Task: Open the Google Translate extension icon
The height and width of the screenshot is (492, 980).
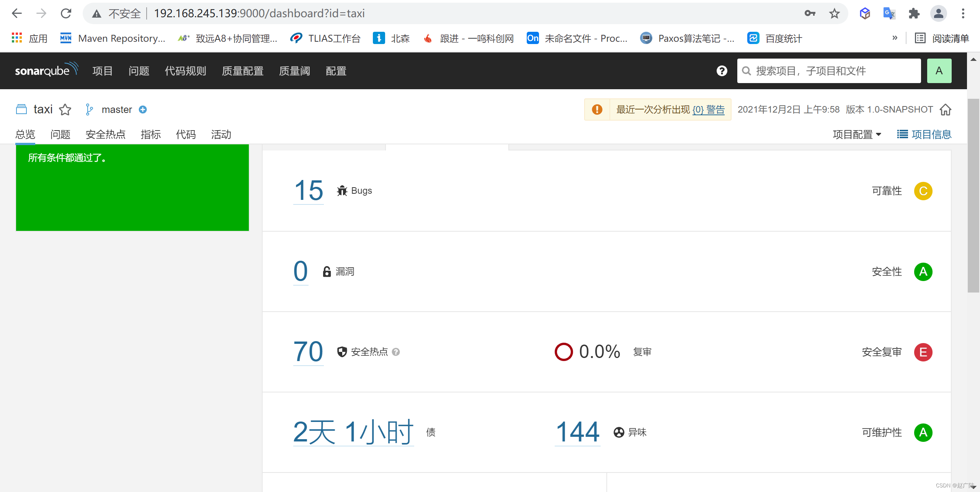Action: (889, 14)
